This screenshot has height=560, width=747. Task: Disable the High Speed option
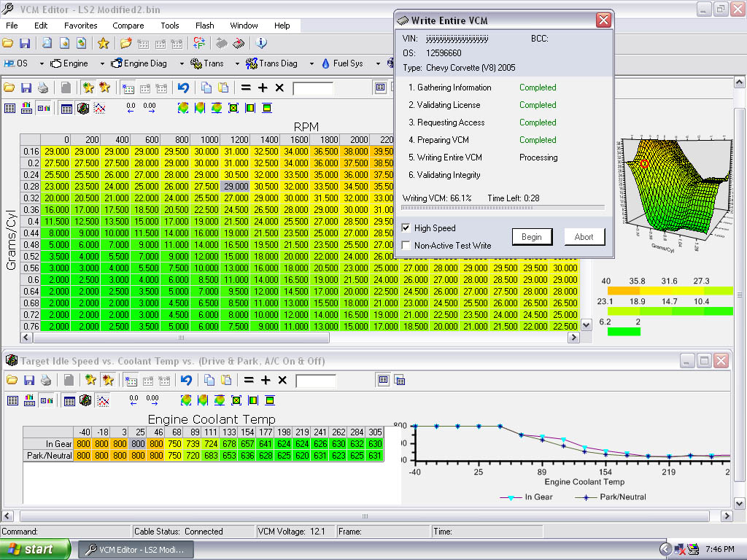pos(405,228)
